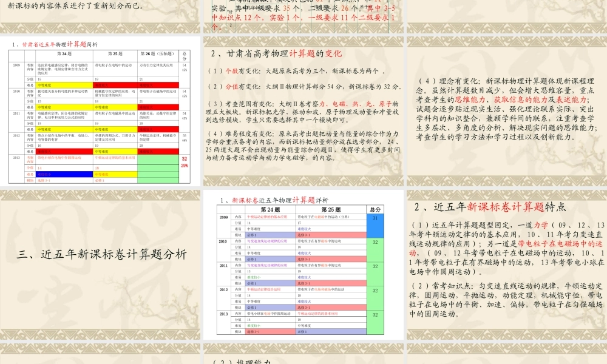This screenshot has height=364, width=607.
Task: Click header 第25题 in the 新课标卷 table
Action: pos(331,209)
